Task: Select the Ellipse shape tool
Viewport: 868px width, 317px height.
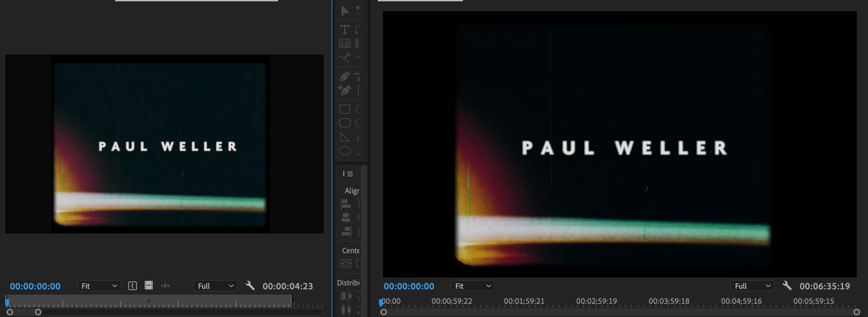Action: coord(345,151)
